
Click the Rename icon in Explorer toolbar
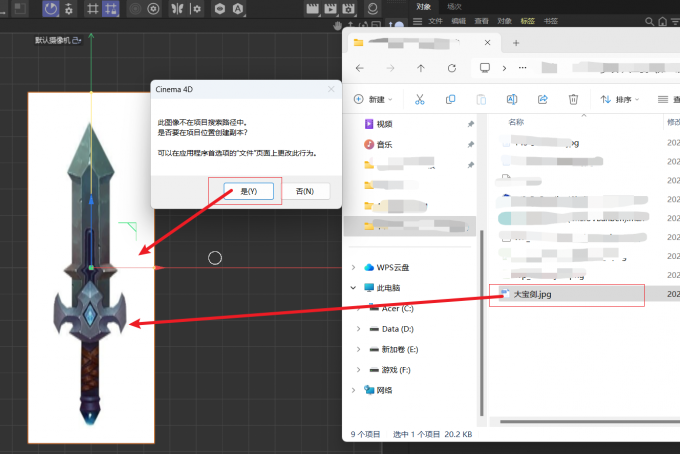coord(512,99)
